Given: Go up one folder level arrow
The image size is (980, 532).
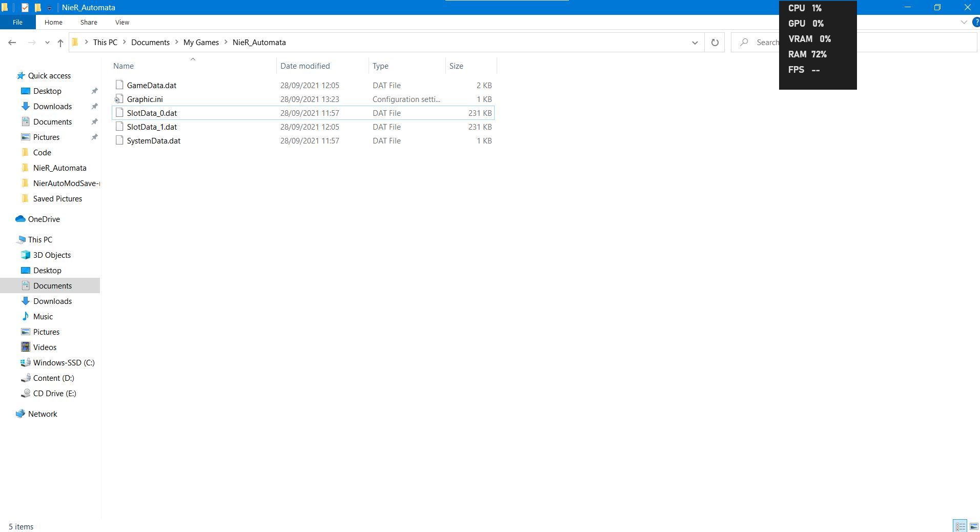Looking at the screenshot, I should point(60,43).
